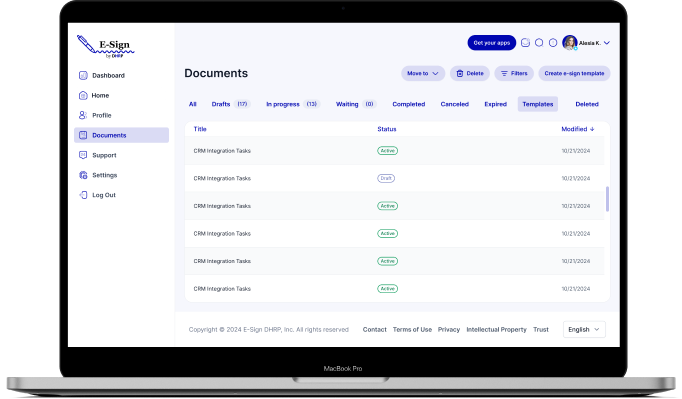Screen dimensions: 682x399
Task: Open the Move to dropdown
Action: point(423,74)
